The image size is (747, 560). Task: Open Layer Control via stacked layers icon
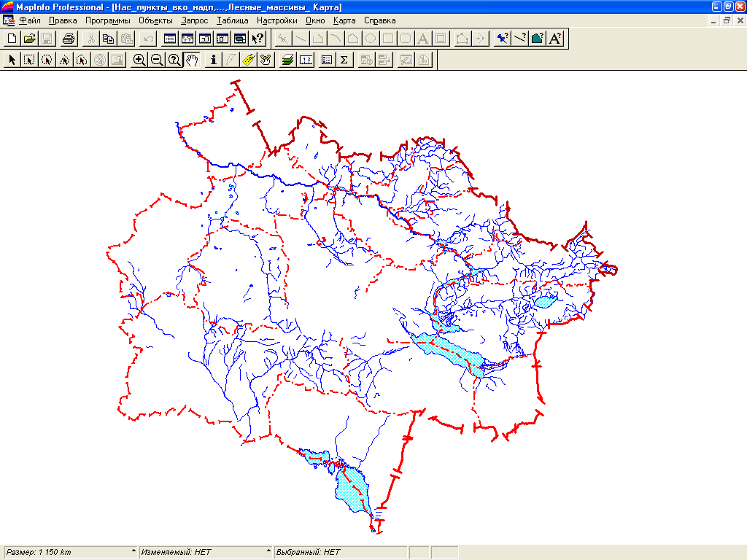pyautogui.click(x=288, y=60)
